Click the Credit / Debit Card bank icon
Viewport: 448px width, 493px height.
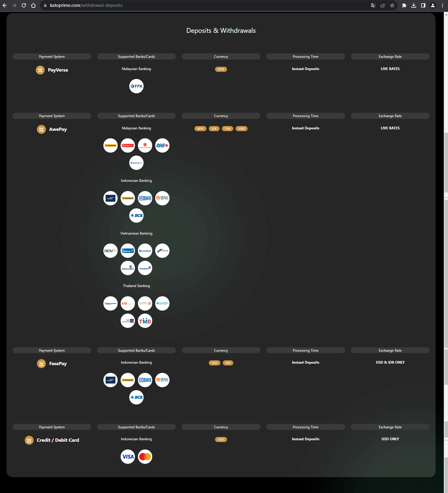(x=29, y=440)
